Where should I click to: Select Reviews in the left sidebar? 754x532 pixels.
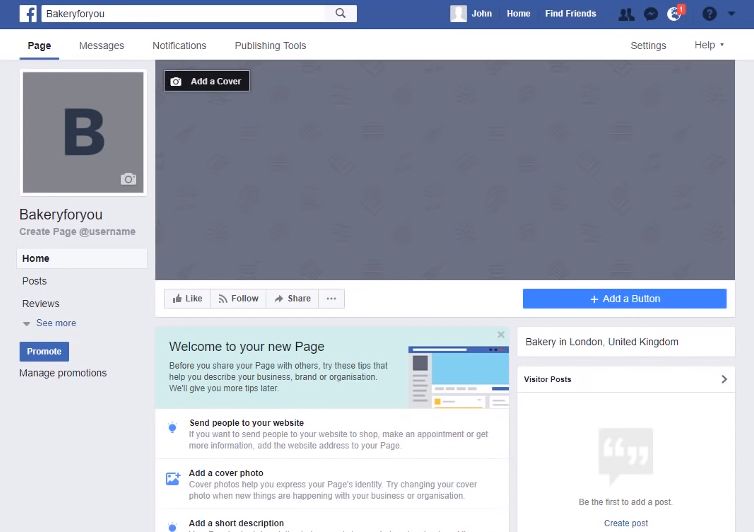click(x=41, y=303)
